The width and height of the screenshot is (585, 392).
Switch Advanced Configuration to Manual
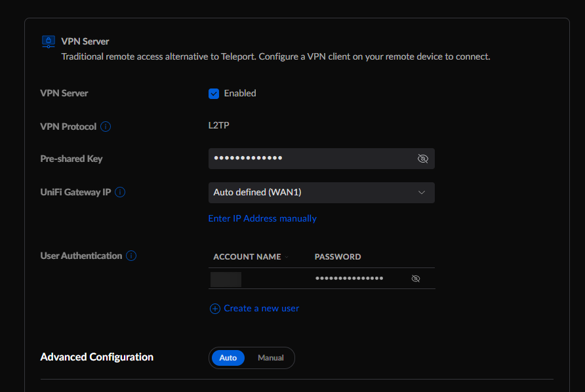(270, 358)
